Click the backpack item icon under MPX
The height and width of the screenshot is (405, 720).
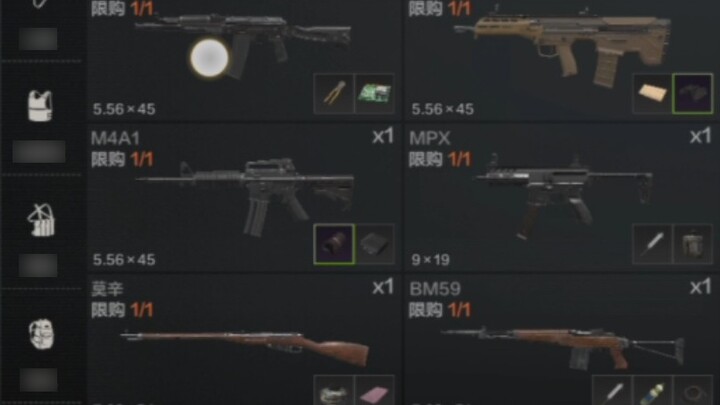pyautogui.click(x=693, y=244)
